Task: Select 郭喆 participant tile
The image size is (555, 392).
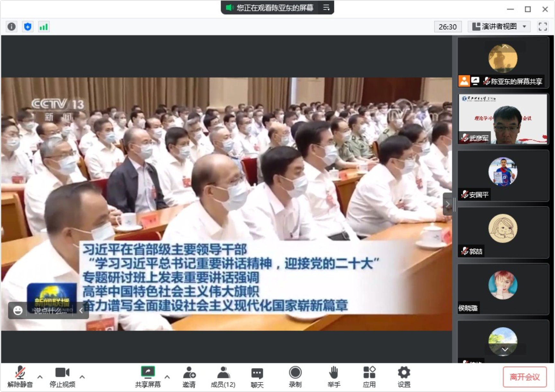Action: (x=503, y=232)
